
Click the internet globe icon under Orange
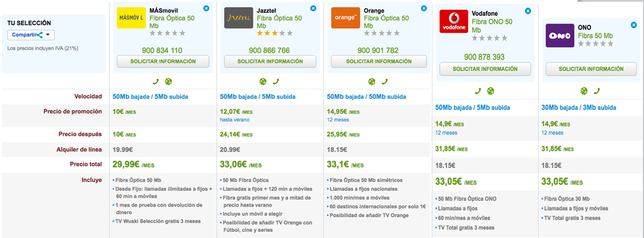(372, 81)
